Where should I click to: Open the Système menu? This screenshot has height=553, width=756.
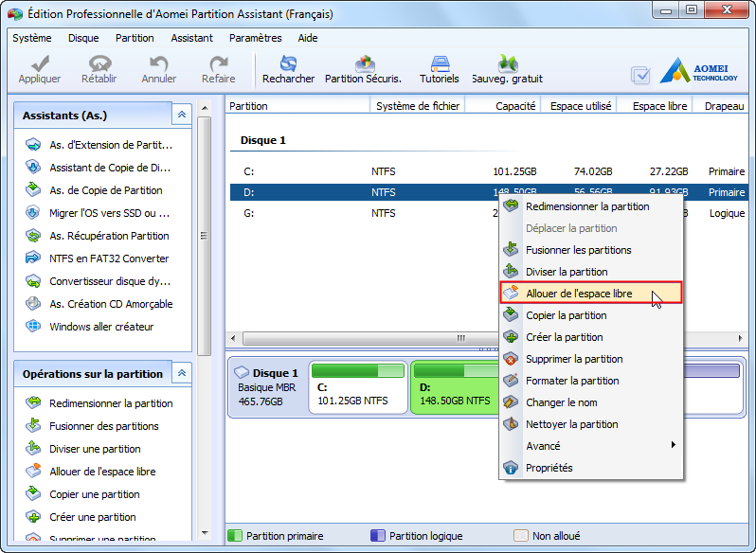pos(32,38)
